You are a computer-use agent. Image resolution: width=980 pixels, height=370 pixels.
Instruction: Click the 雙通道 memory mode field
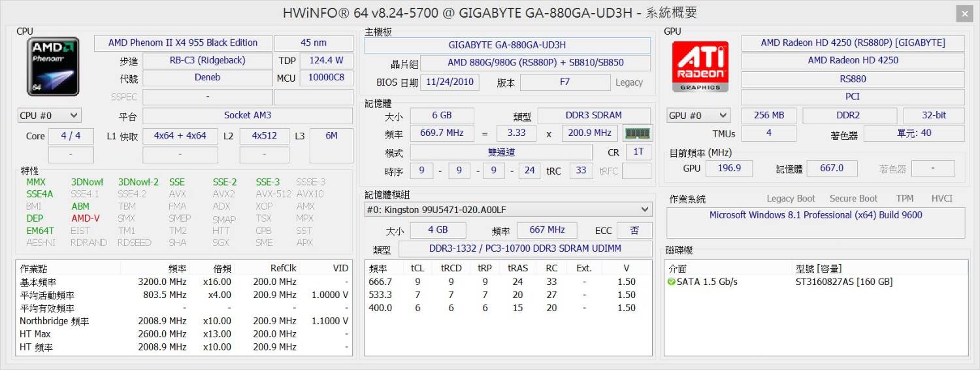(501, 152)
